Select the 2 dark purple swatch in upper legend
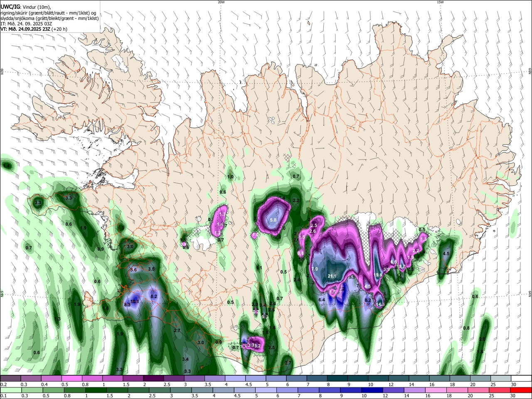 (153, 378)
